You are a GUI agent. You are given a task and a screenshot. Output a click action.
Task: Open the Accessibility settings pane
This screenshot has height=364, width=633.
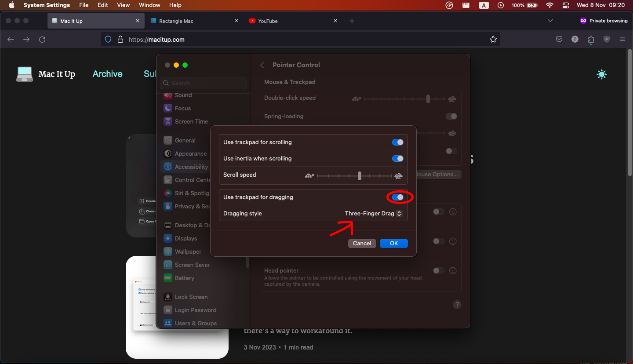[191, 167]
